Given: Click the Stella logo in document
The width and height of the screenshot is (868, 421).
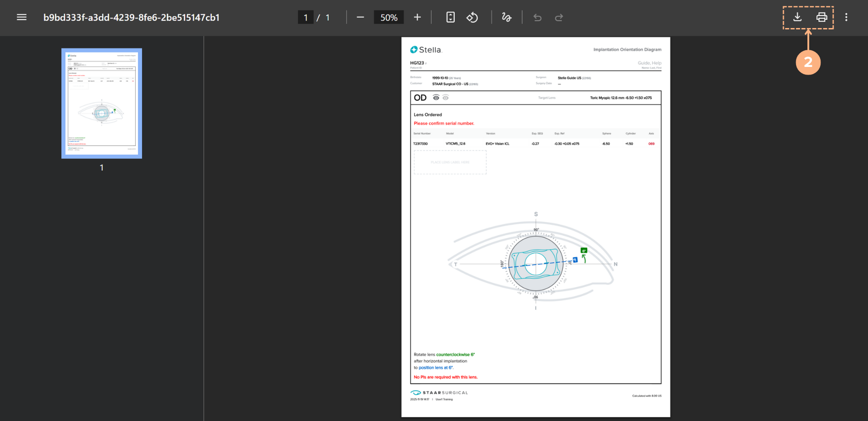Looking at the screenshot, I should [x=425, y=50].
